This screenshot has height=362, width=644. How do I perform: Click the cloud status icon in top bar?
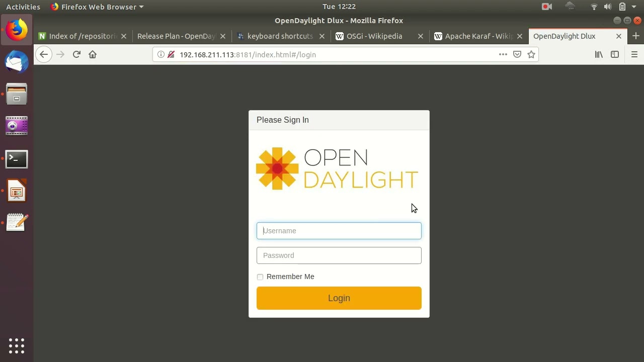click(570, 6)
